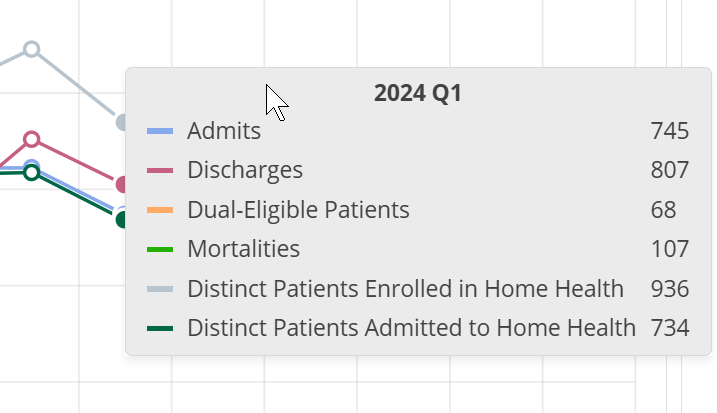717x413 pixels.
Task: Click Distinct Patients Enrolled in Home Health label
Action: click(405, 289)
